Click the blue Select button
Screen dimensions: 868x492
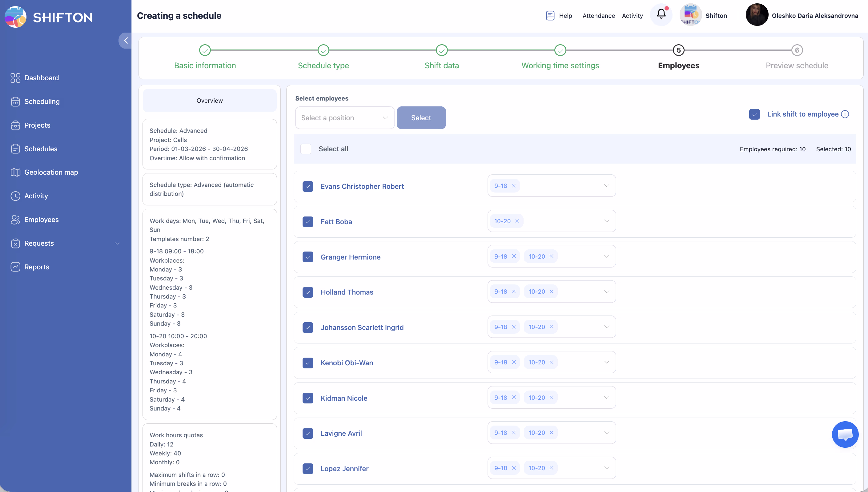point(421,118)
